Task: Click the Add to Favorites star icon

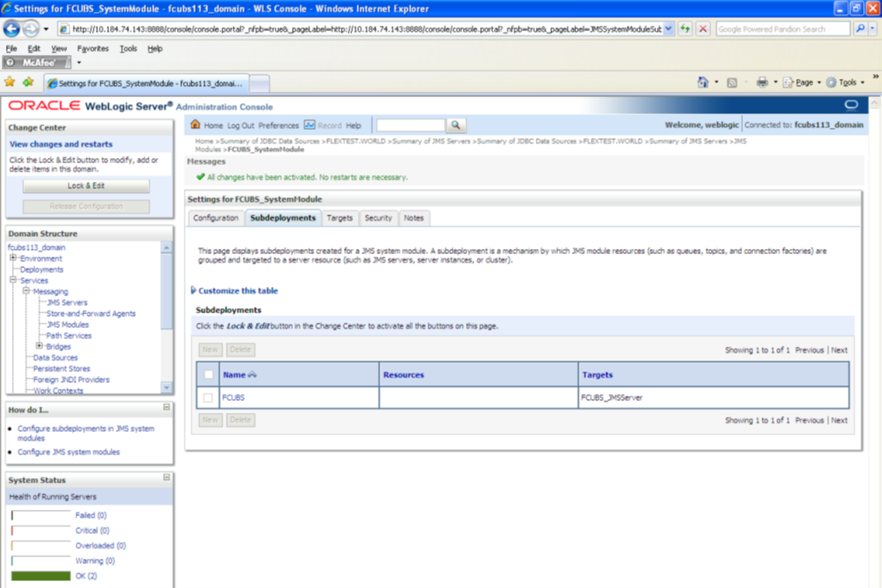Action: [x=28, y=82]
